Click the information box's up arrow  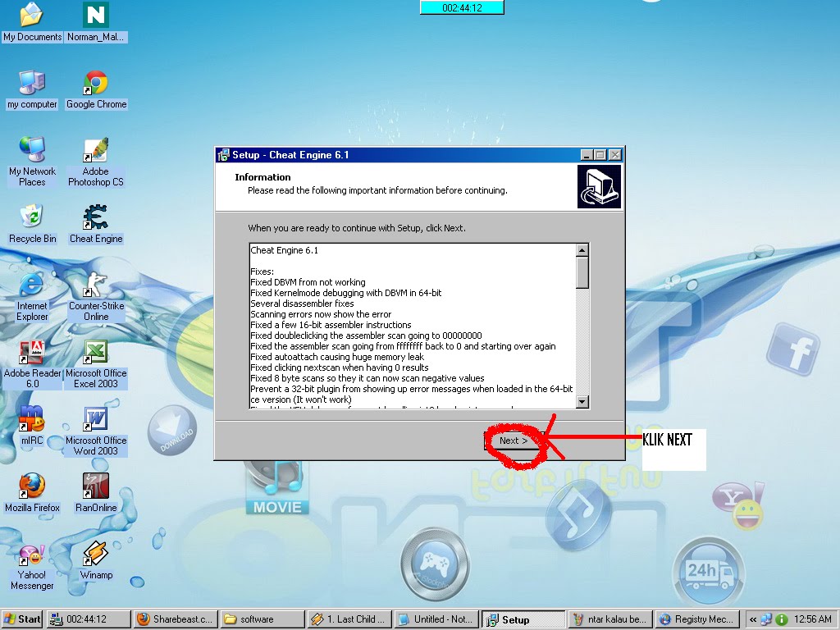point(582,250)
